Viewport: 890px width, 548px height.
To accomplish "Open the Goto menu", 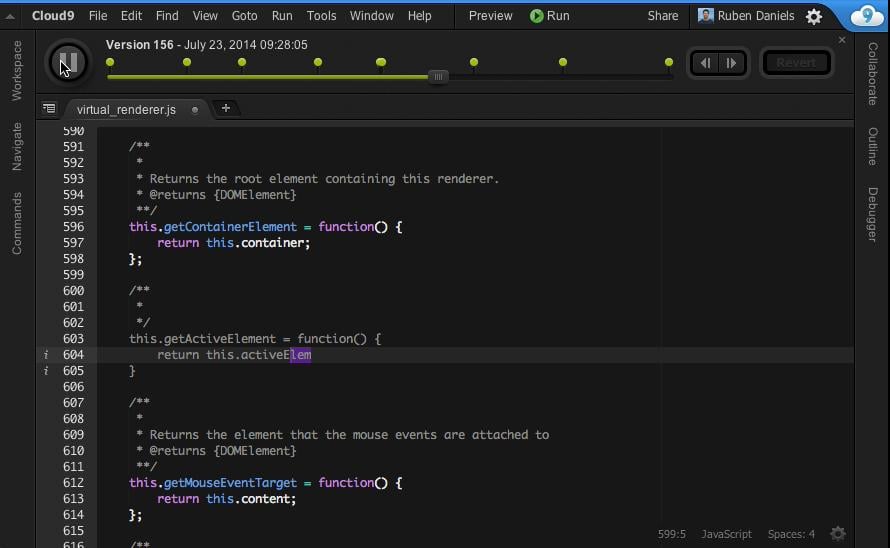I will pyautogui.click(x=244, y=16).
